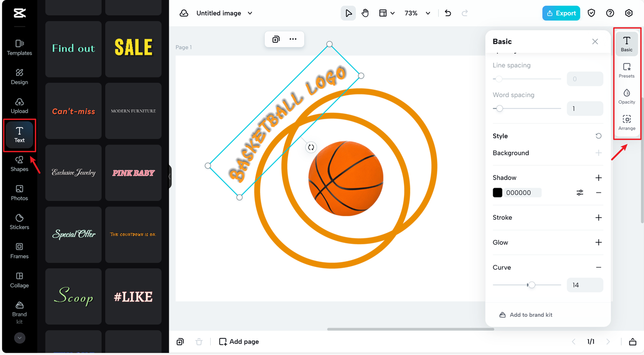Duplicate page using bottom bar icon

[180, 342]
